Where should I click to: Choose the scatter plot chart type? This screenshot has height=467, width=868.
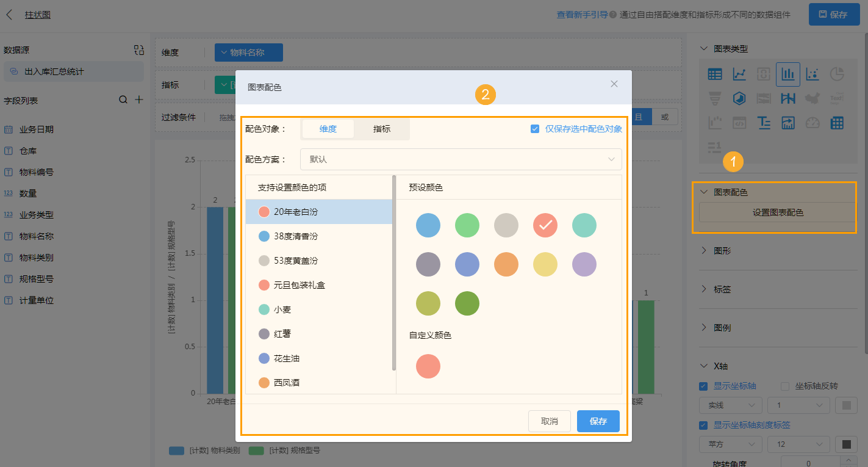[812, 73]
